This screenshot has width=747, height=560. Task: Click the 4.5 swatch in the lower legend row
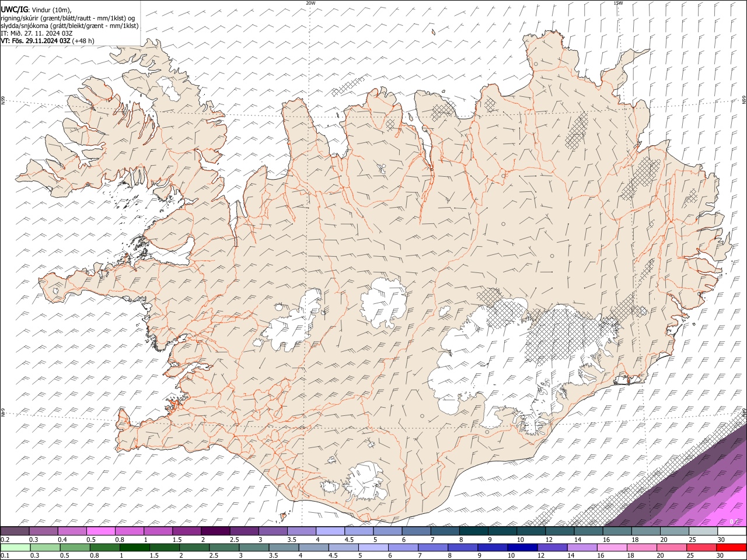click(344, 548)
